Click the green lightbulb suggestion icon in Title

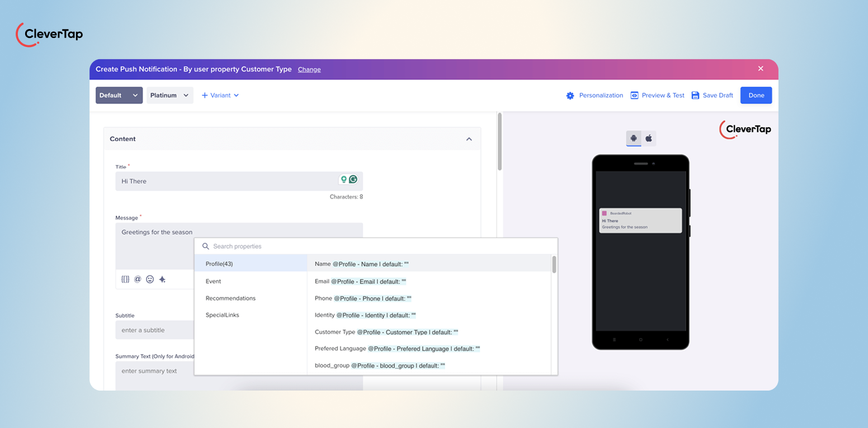coord(343,179)
